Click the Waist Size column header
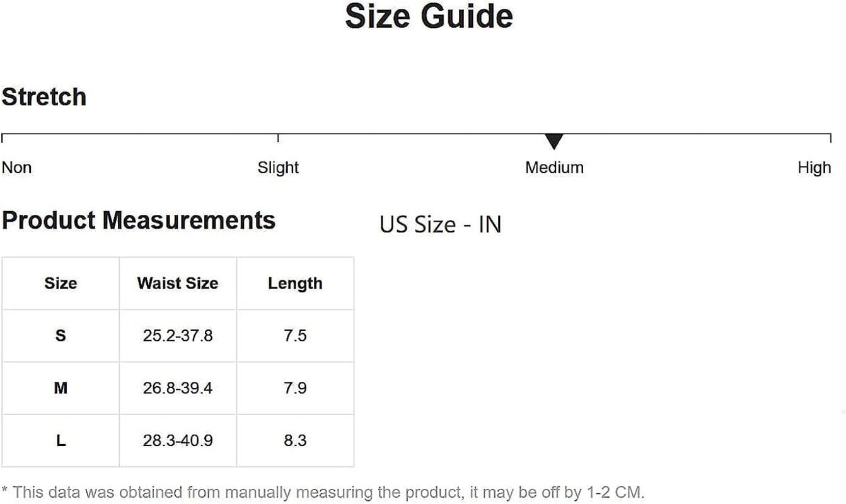The width and height of the screenshot is (846, 504). pyautogui.click(x=178, y=283)
